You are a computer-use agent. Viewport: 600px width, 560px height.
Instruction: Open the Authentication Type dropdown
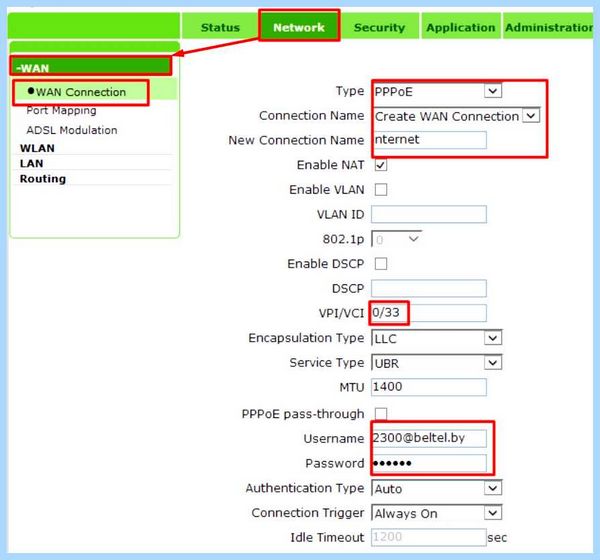(437, 488)
